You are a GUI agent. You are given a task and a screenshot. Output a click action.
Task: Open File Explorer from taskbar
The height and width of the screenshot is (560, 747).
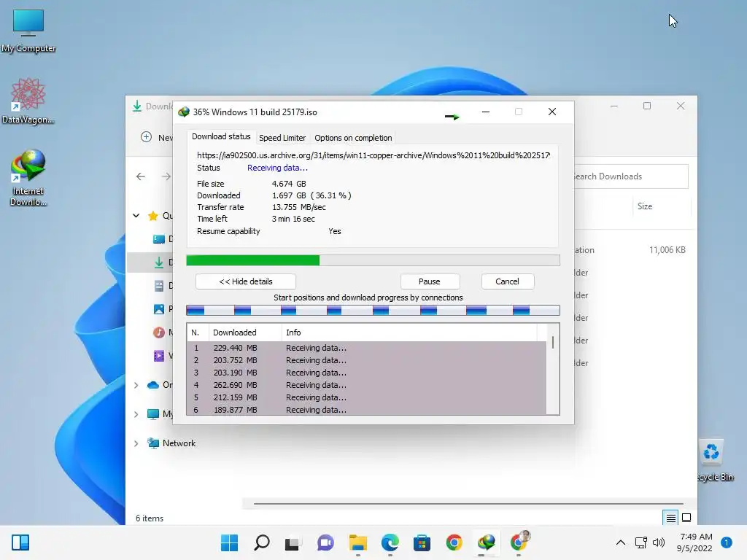[357, 542]
